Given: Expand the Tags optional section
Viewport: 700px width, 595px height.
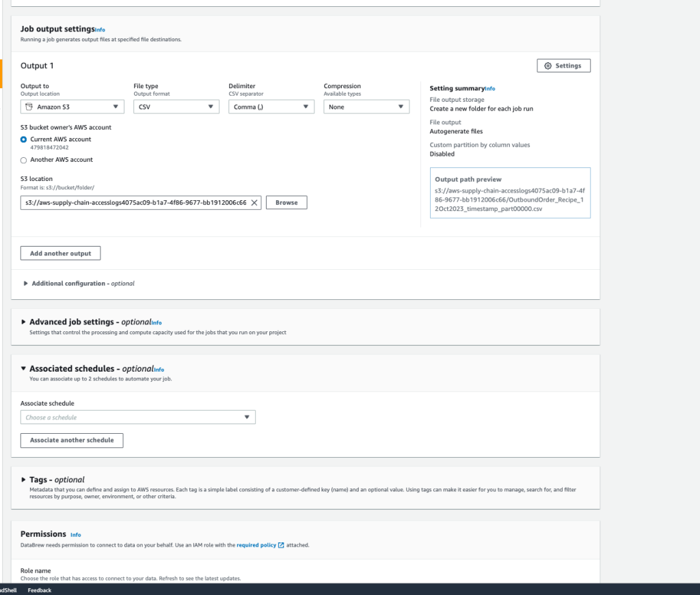Looking at the screenshot, I should click(x=23, y=480).
